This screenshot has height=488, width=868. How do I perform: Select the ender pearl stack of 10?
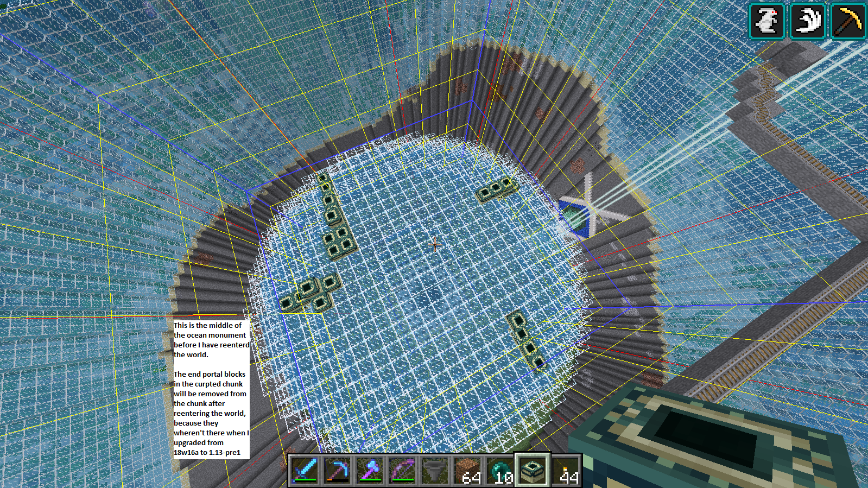[x=500, y=470]
